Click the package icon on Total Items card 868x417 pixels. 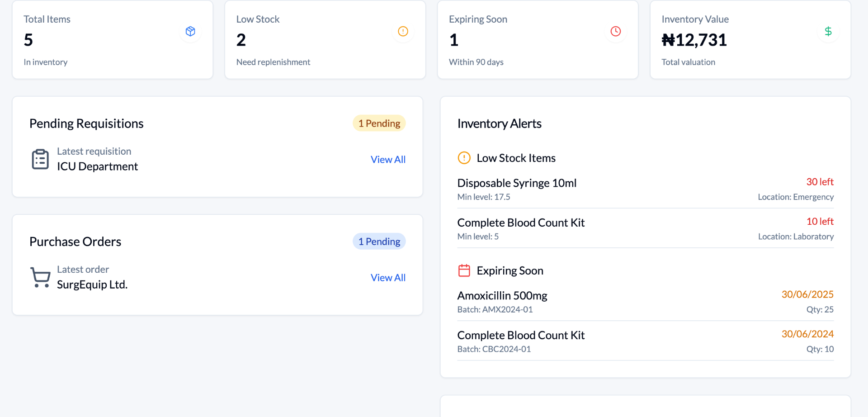pos(190,31)
